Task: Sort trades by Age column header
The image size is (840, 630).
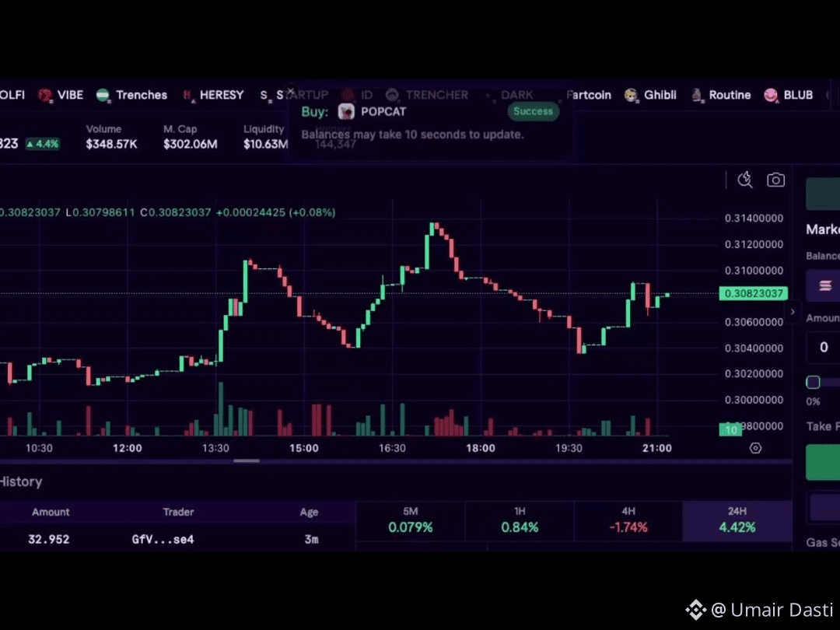Action: pos(309,512)
